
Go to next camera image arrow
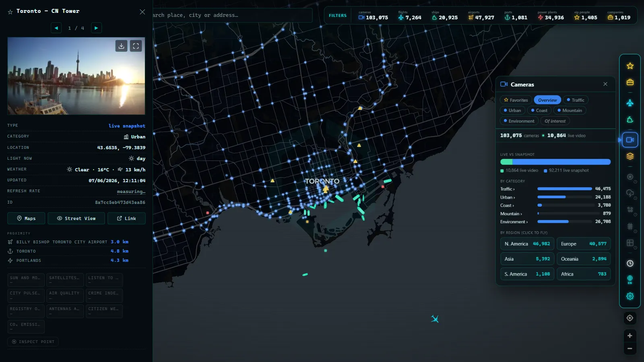point(96,28)
